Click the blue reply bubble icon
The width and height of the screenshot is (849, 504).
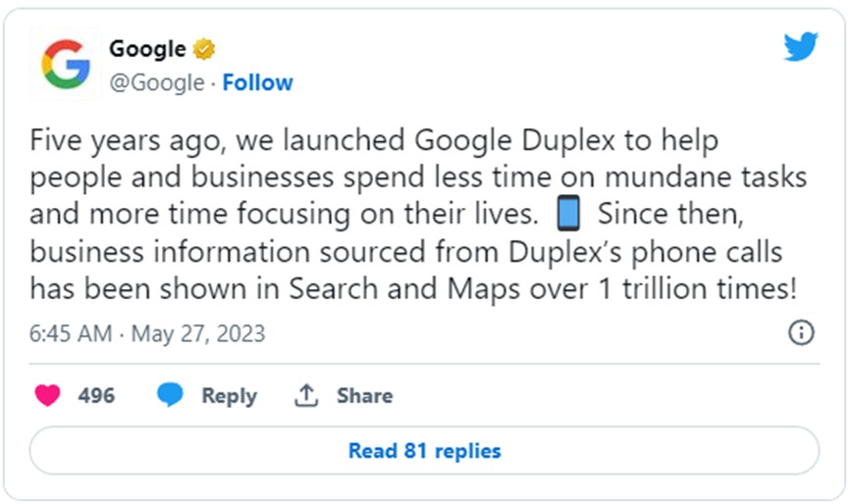pos(170,395)
